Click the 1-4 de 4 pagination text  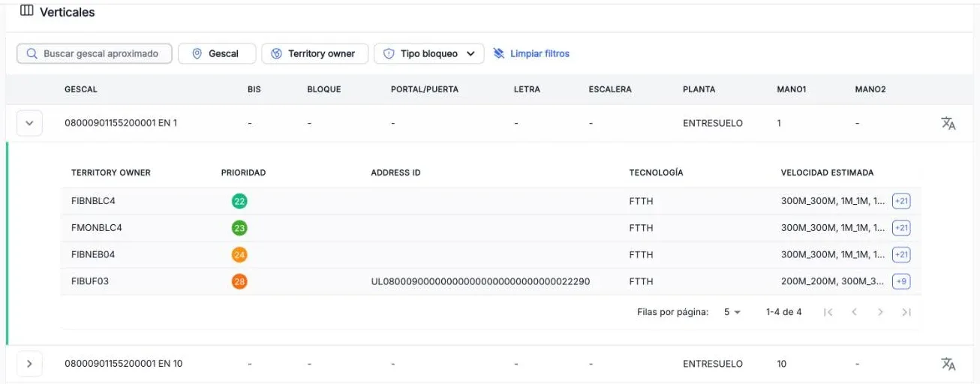pos(783,312)
